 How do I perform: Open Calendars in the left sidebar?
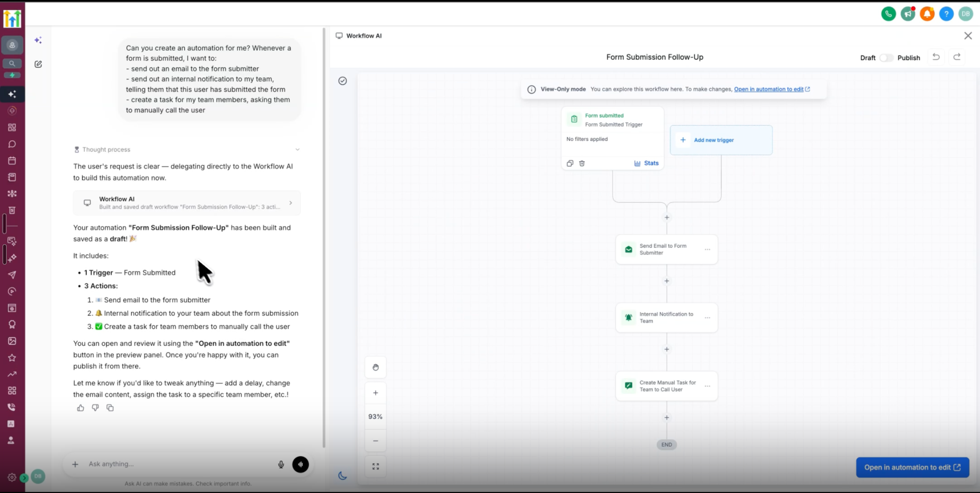click(12, 160)
